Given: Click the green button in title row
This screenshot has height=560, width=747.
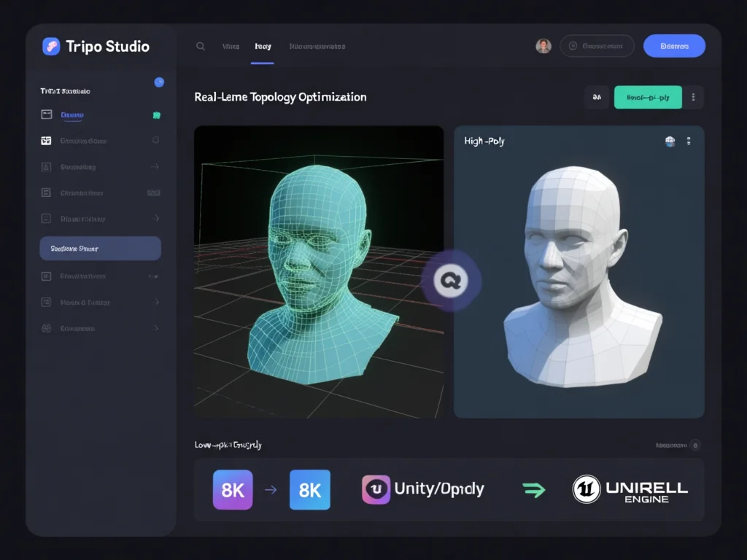Looking at the screenshot, I should click(648, 97).
